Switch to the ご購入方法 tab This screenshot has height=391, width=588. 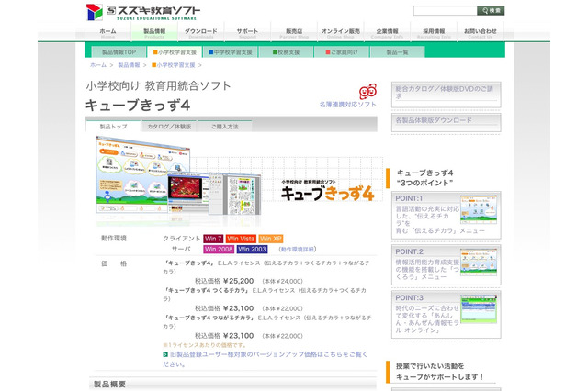[225, 127]
